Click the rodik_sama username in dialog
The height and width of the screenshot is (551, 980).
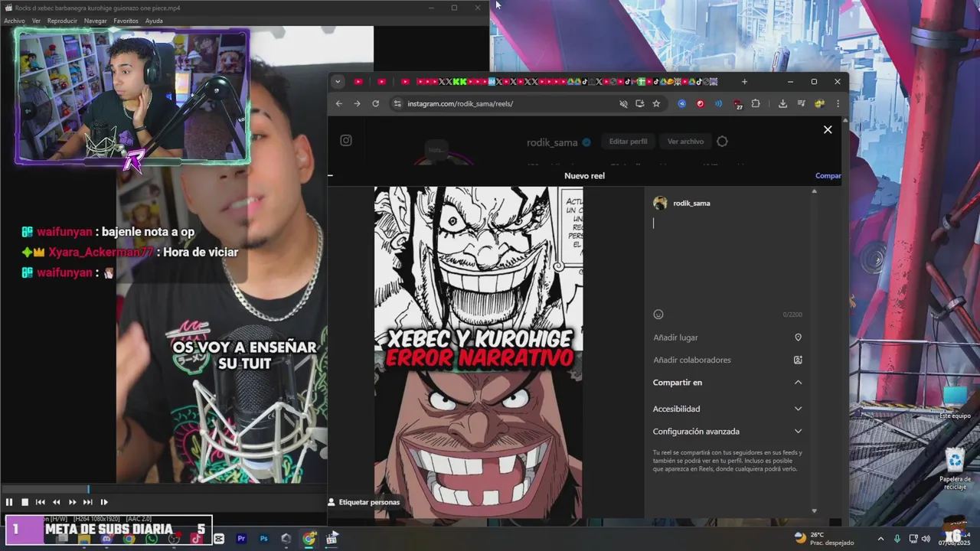pos(691,203)
